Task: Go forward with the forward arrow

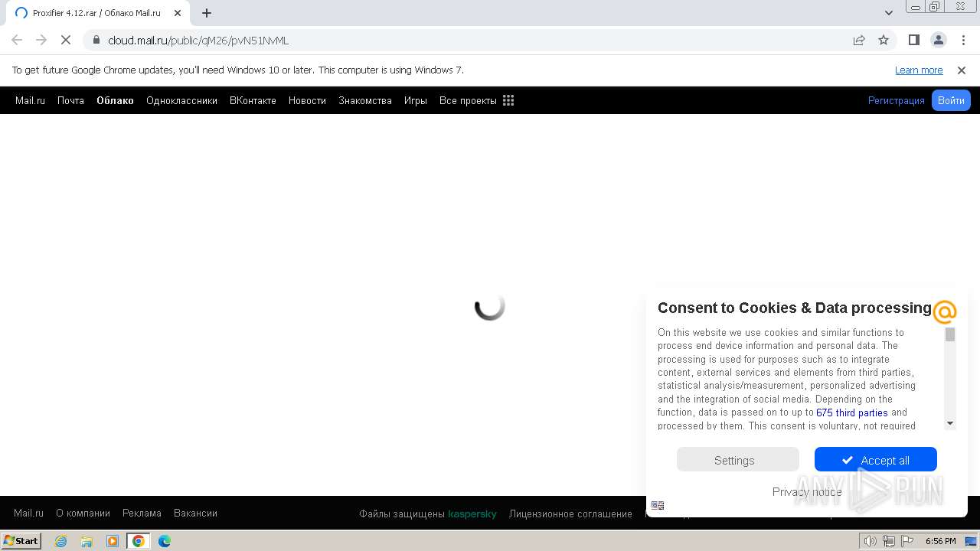Action: coord(41,40)
